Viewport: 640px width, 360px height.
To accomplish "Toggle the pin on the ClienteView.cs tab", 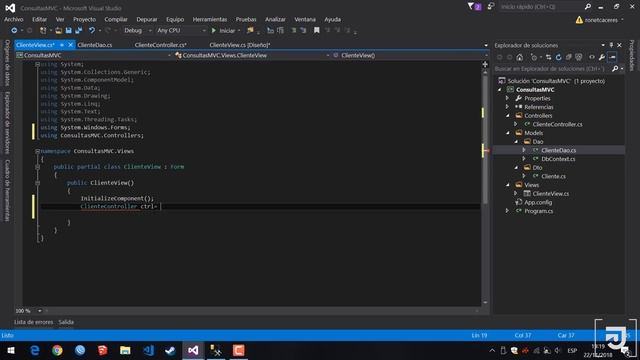I will [x=62, y=45].
